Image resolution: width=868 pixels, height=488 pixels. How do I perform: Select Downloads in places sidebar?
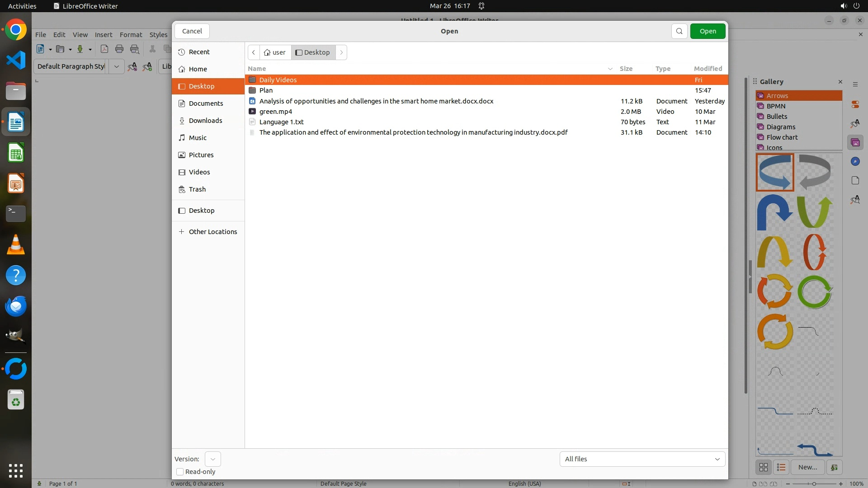tap(205, 121)
